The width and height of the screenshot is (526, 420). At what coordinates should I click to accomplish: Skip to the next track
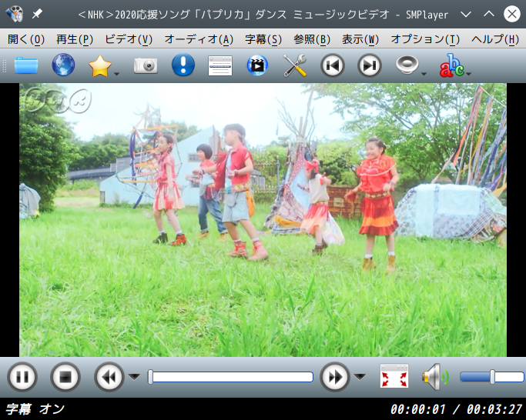370,65
